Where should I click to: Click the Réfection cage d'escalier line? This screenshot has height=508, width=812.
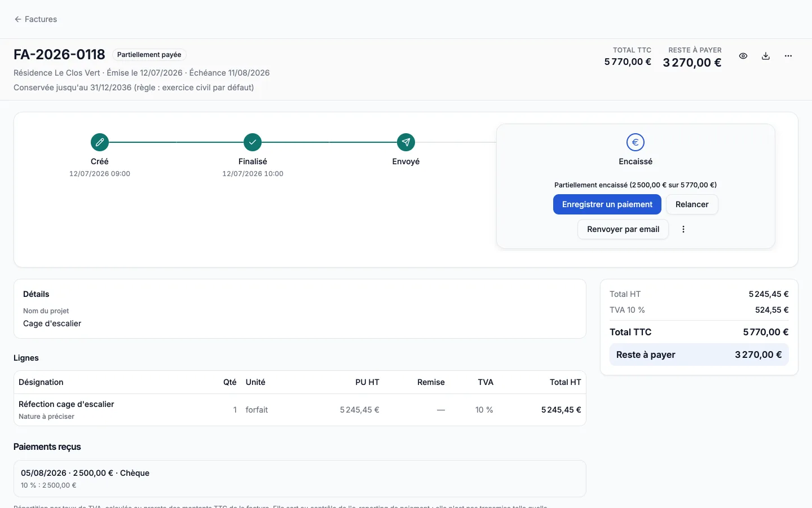coord(300,410)
